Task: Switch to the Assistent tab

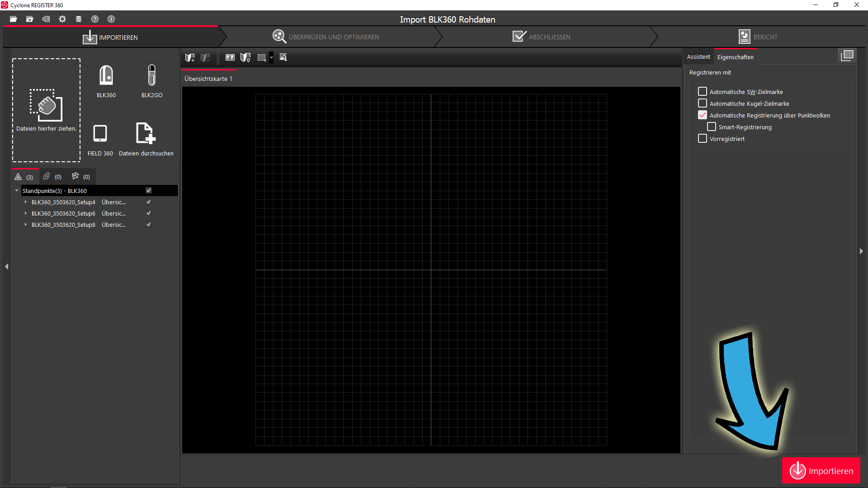Action: coord(698,57)
